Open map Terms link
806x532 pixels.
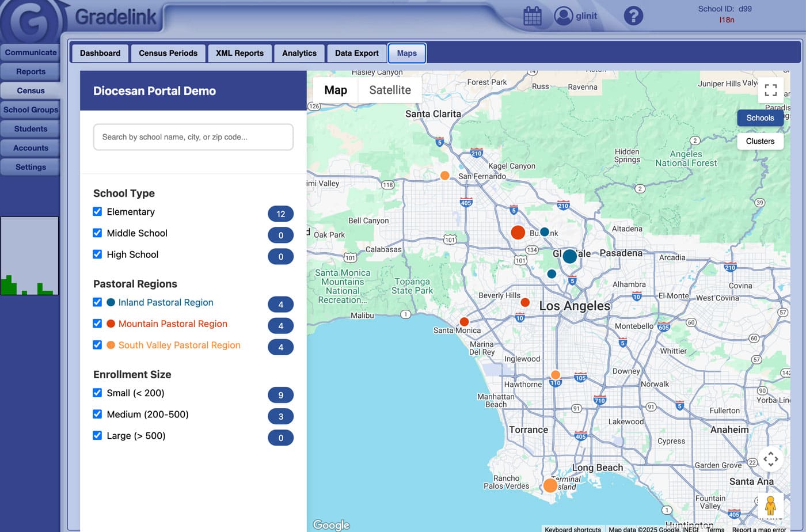coord(715,529)
